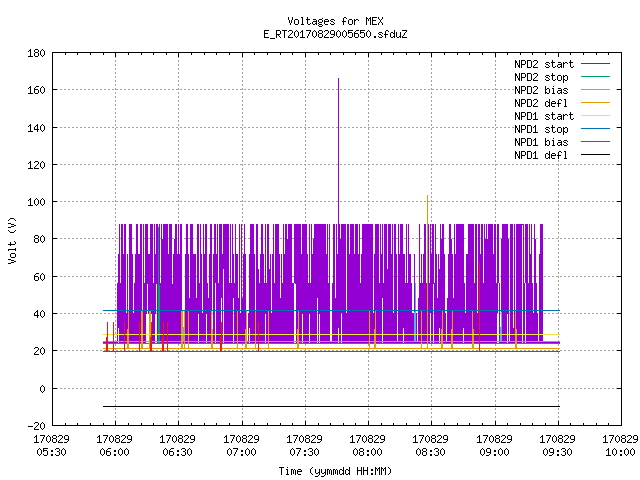The image size is (640, 480).
Task: Click the dark blue NPD1 stop legend line
Action: (595, 129)
